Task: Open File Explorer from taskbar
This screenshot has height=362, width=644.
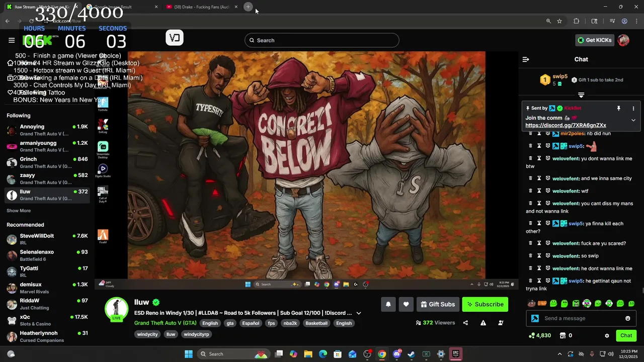Action: pos(308,354)
